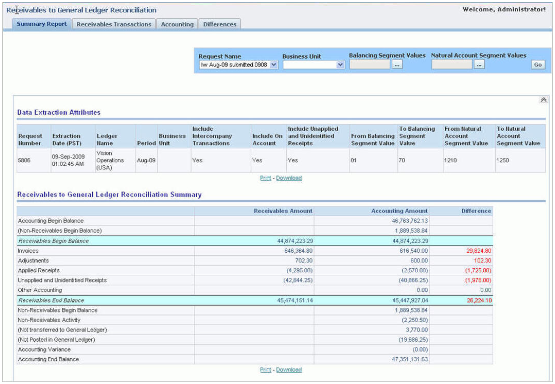555x384 pixels.
Task: Click Receivables End Balance amount 45,474,151.14
Action: tap(295, 300)
